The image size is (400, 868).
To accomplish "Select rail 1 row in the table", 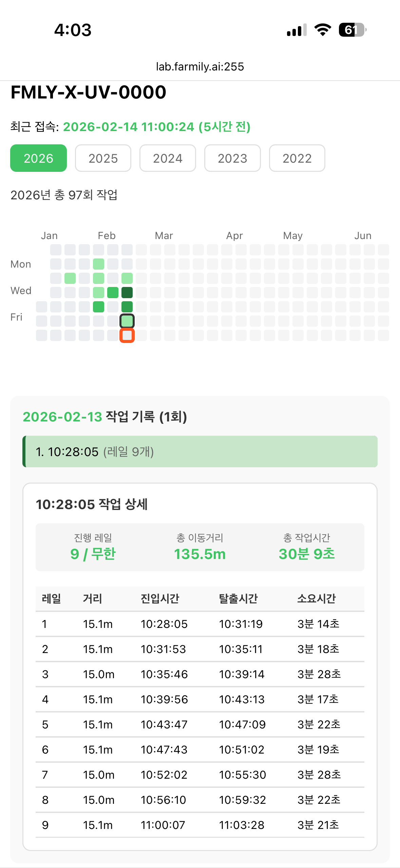I will tap(200, 624).
